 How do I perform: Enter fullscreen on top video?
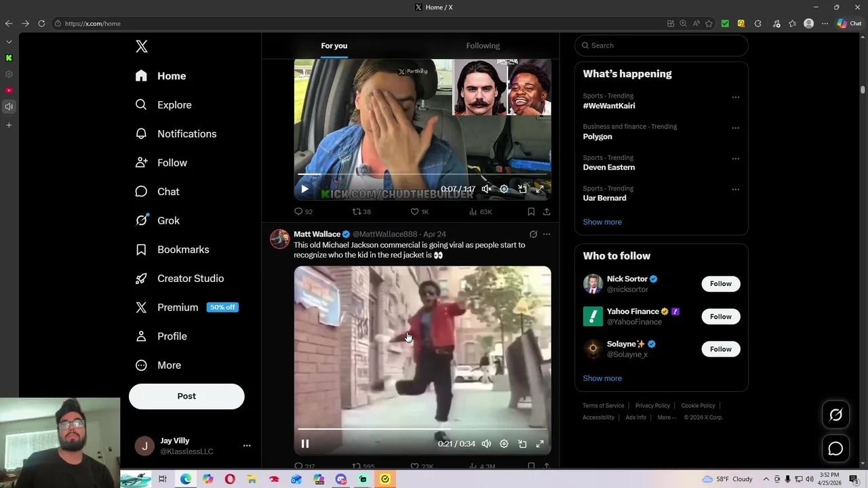click(540, 189)
